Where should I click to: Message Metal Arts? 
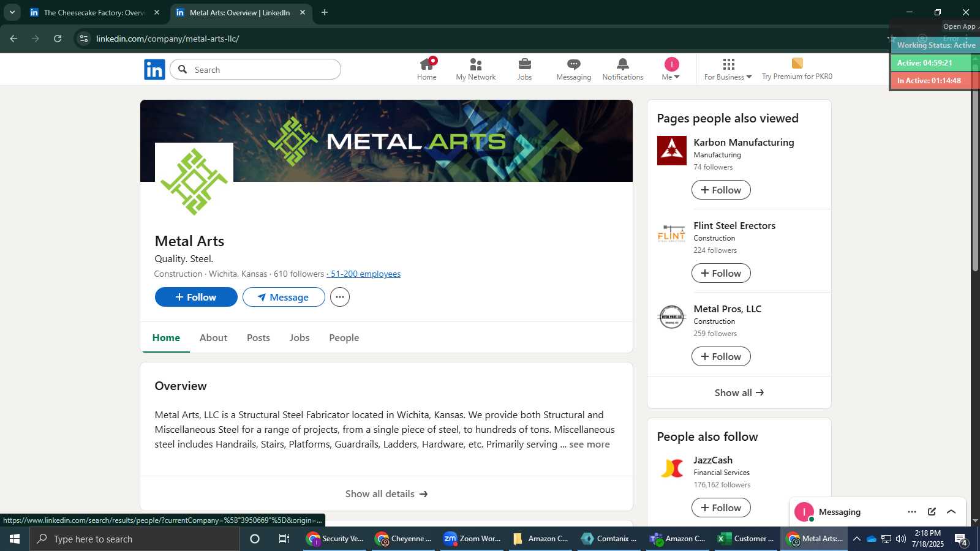(284, 297)
